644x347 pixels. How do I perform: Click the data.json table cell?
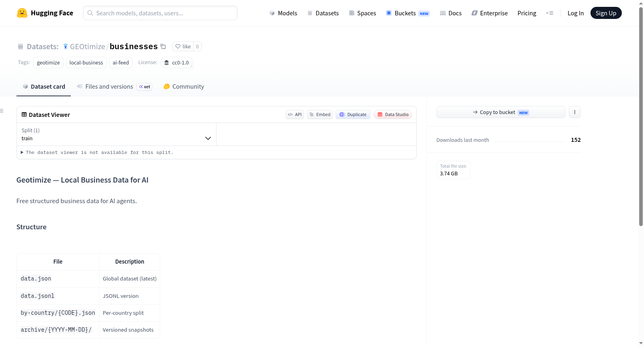(58, 278)
